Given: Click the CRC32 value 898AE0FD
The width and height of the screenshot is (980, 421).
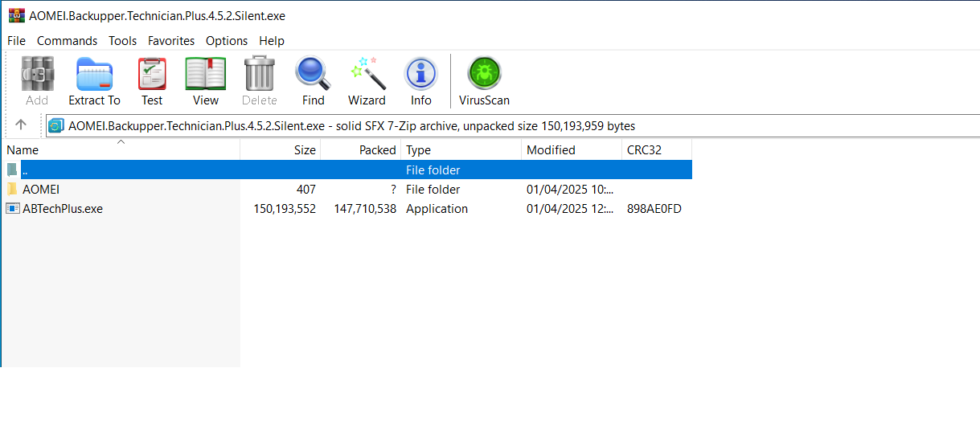Looking at the screenshot, I should click(654, 209).
